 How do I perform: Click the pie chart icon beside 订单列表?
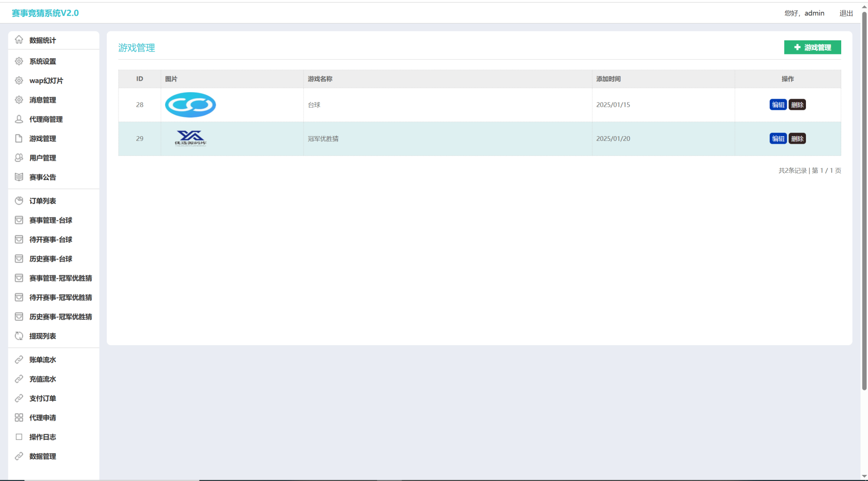pos(19,201)
